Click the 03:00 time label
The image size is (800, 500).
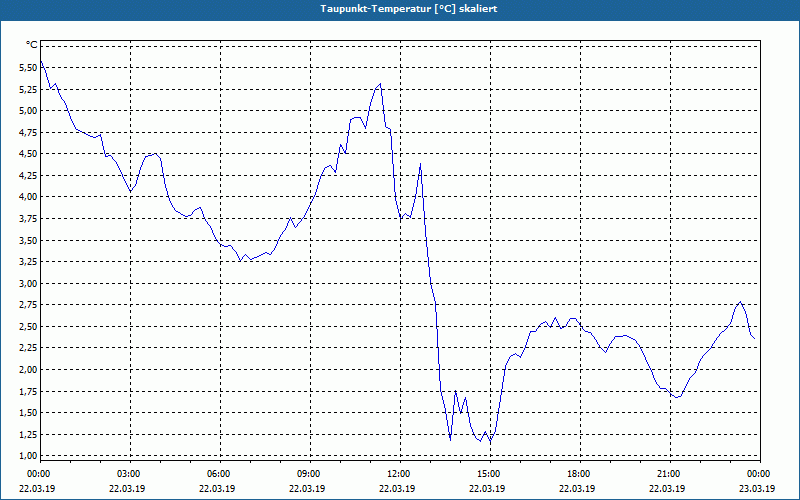[x=131, y=474]
